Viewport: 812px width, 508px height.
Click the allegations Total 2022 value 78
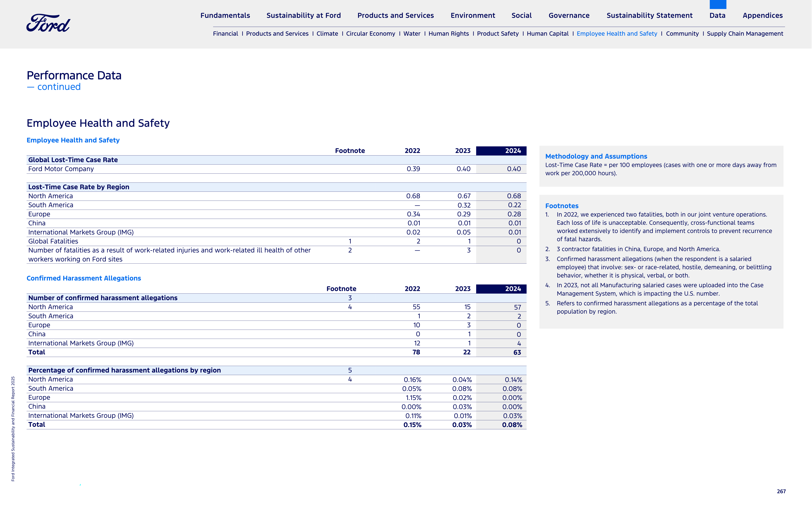click(416, 352)
